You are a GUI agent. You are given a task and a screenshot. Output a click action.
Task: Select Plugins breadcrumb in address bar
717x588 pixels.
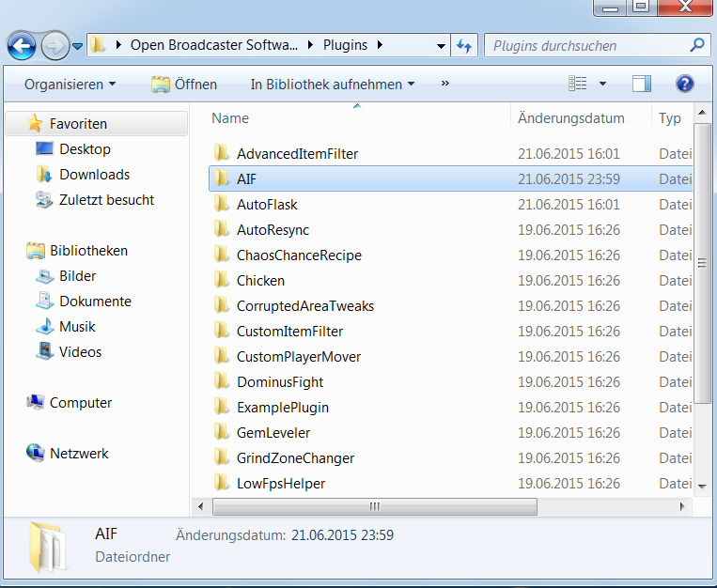pos(345,45)
